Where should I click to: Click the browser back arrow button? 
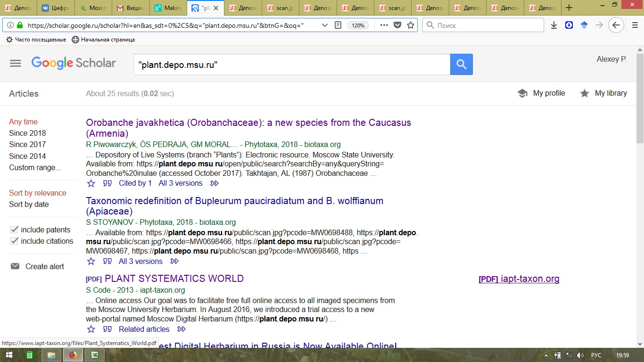point(616,25)
